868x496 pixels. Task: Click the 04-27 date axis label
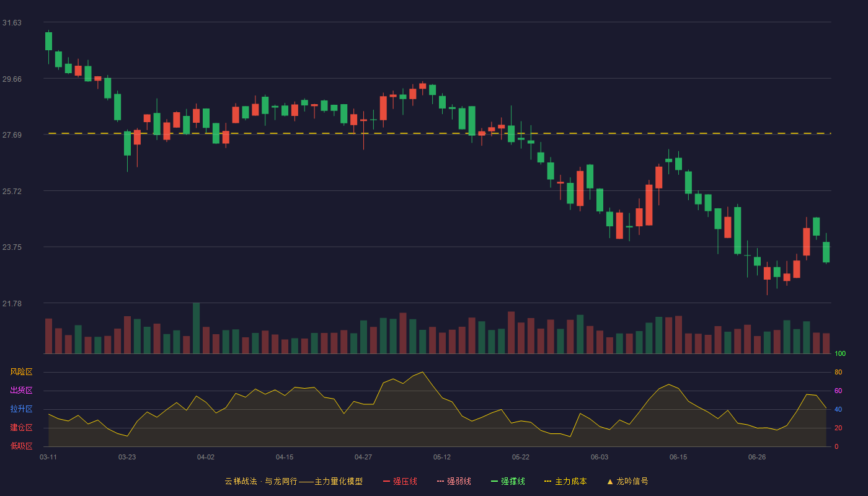click(x=363, y=457)
